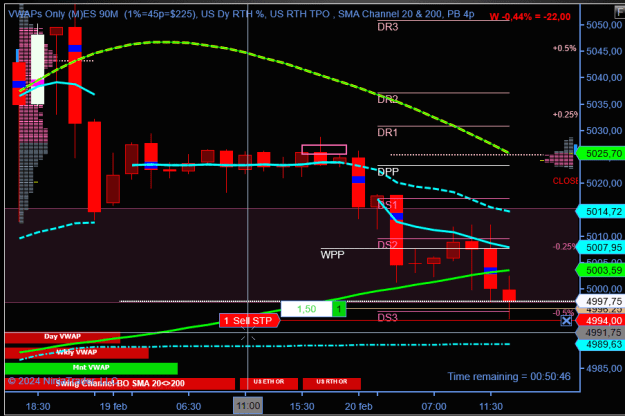The height and width of the screenshot is (416, 625).
Task: Click the 06:30 time axis label
Action: tap(189, 406)
